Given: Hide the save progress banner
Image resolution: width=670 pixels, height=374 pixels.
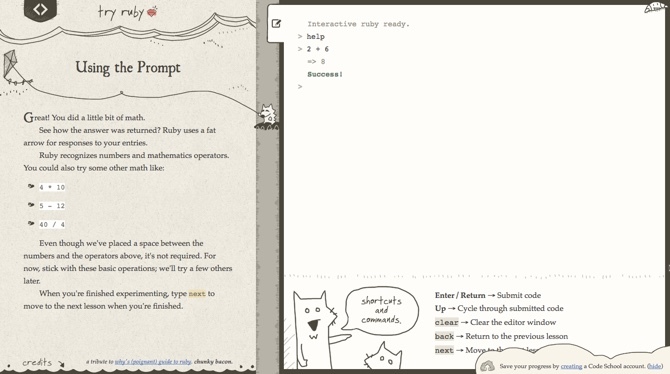Looking at the screenshot, I should pyautogui.click(x=655, y=366).
